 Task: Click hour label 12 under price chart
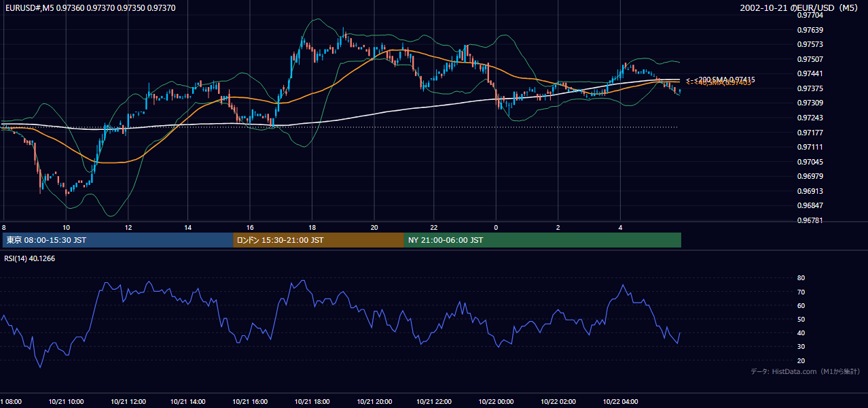[x=128, y=227]
